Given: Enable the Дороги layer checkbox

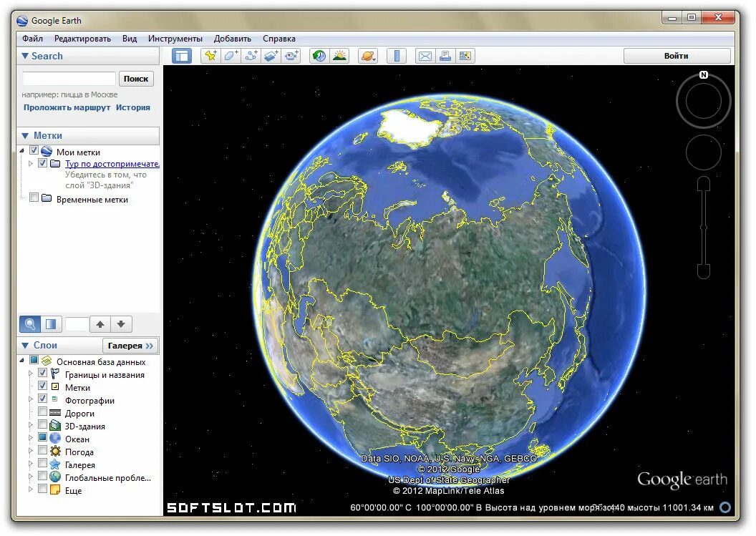Looking at the screenshot, I should pyautogui.click(x=42, y=411).
